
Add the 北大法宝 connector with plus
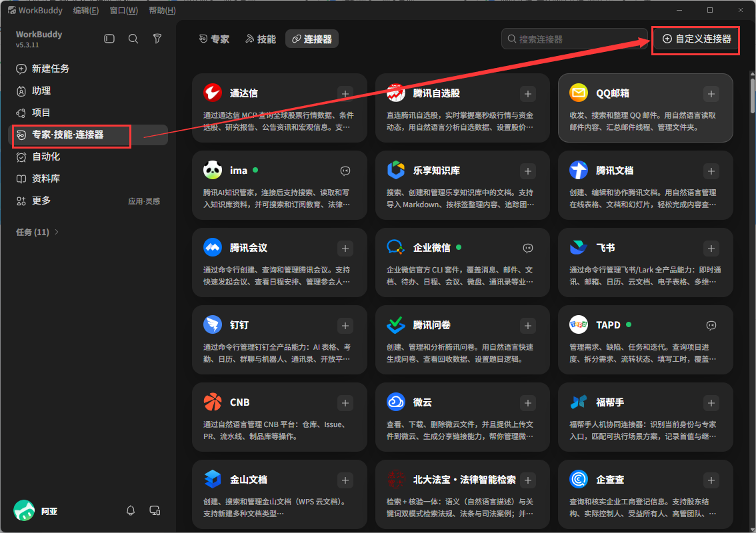click(x=528, y=480)
